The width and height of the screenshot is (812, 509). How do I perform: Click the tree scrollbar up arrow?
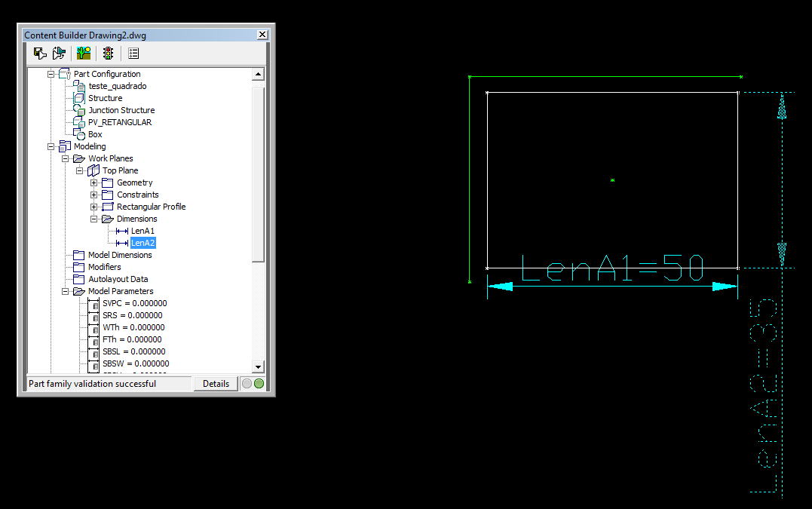click(259, 74)
